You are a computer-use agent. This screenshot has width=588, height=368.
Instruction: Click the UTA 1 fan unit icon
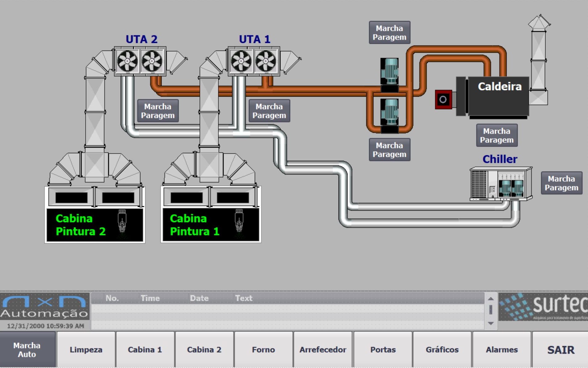pyautogui.click(x=254, y=61)
